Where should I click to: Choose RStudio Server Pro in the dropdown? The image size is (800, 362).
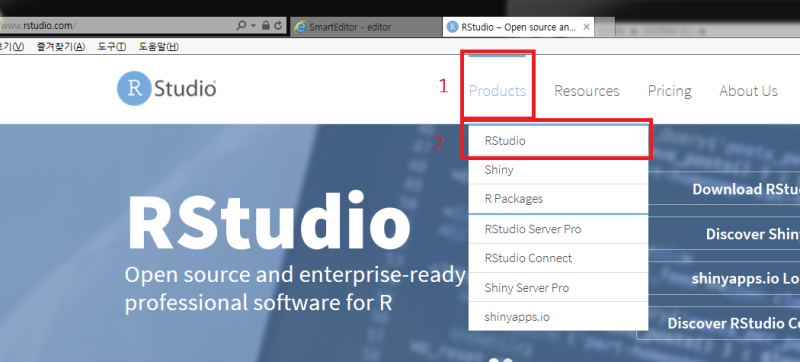pos(558,229)
